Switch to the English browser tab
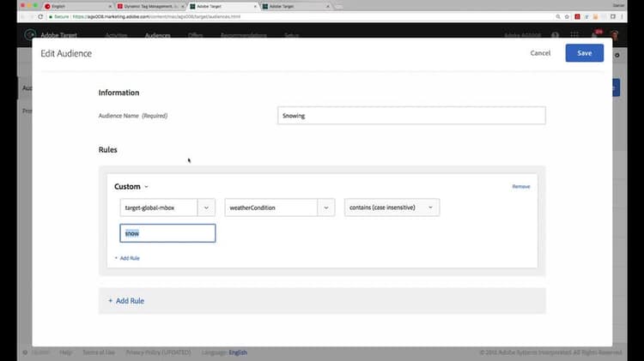This screenshot has height=361, width=644. coord(78,7)
